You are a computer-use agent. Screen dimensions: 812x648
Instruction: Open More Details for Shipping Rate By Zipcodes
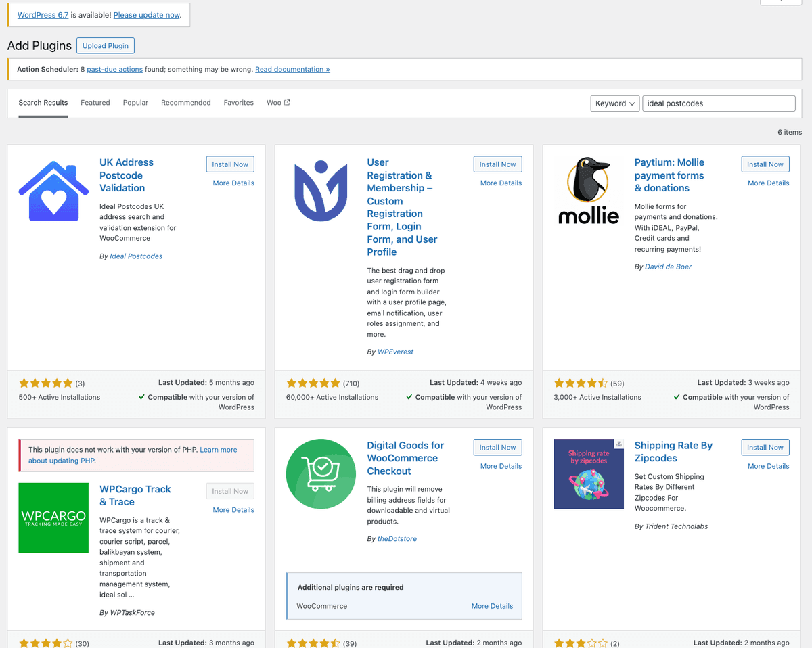pos(769,467)
